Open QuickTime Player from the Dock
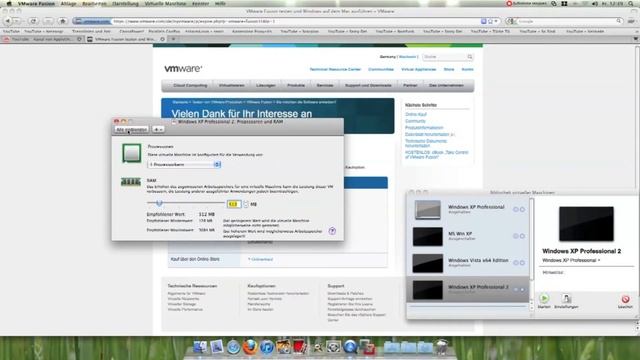This screenshot has width=640, height=360. pos(350,347)
